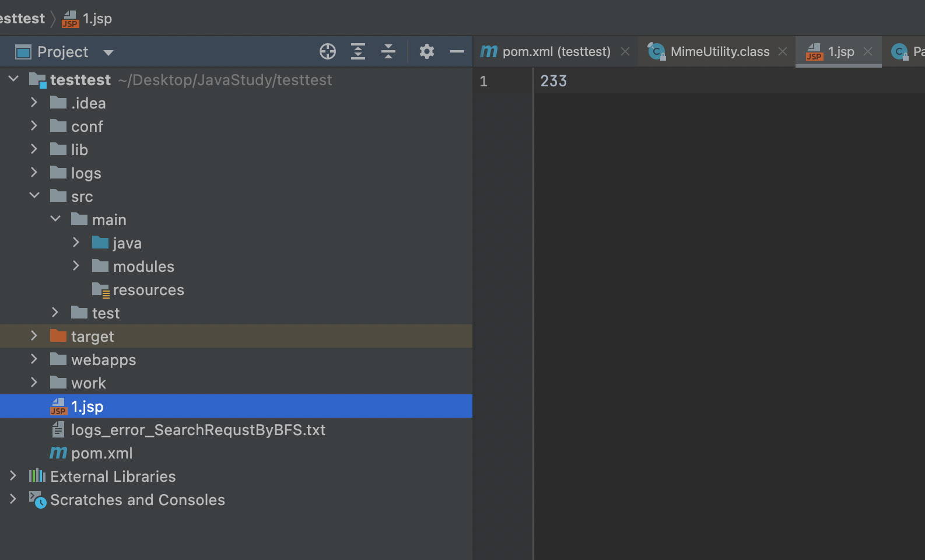Click 1.jsp in the breadcrumb bar
This screenshot has height=560, width=925.
[97, 18]
